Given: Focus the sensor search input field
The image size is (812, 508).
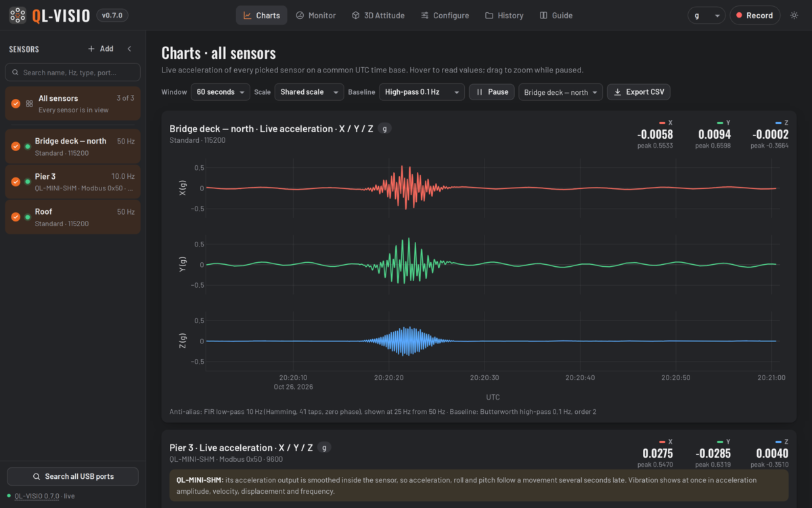Looking at the screenshot, I should pos(73,72).
